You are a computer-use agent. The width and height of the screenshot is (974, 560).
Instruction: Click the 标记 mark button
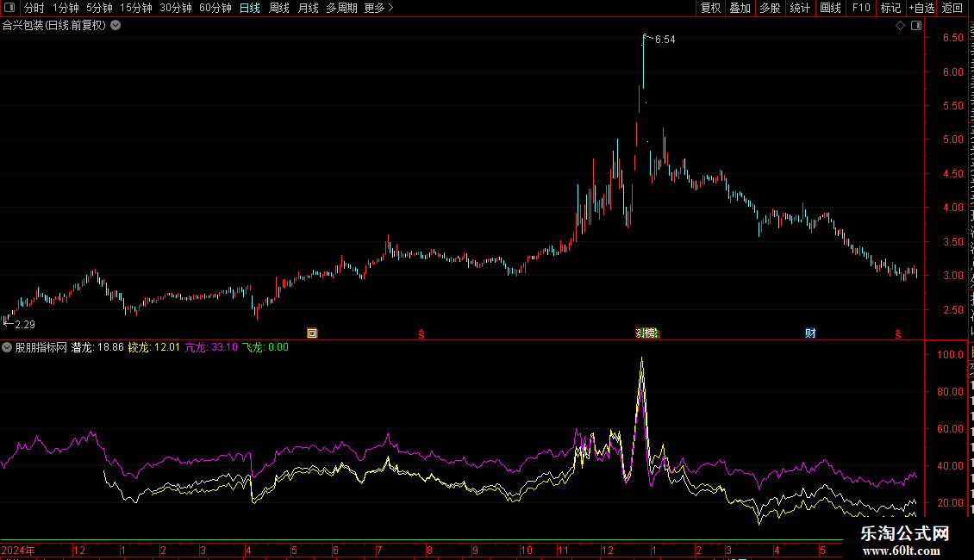pos(890,8)
